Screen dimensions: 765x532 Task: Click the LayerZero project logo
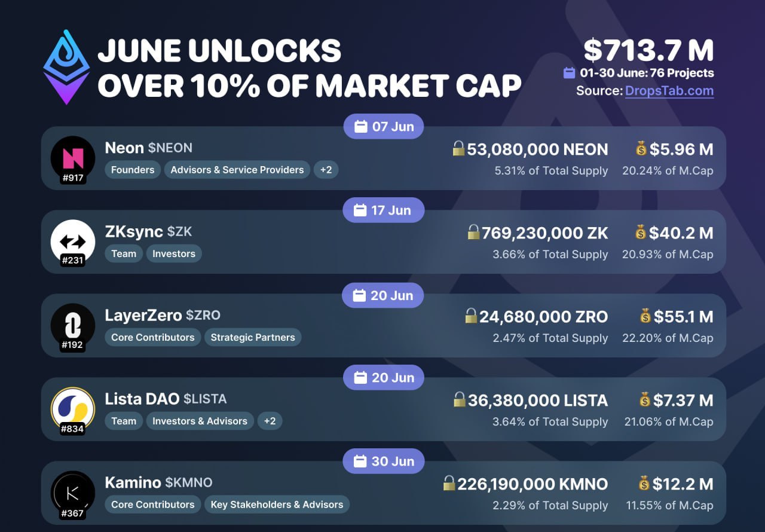tap(73, 326)
